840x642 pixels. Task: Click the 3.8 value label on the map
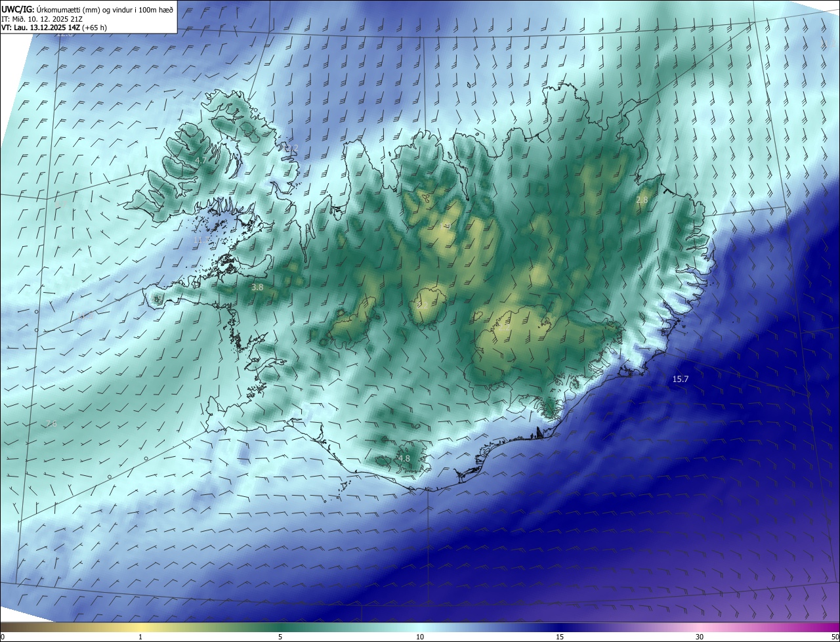(257, 288)
